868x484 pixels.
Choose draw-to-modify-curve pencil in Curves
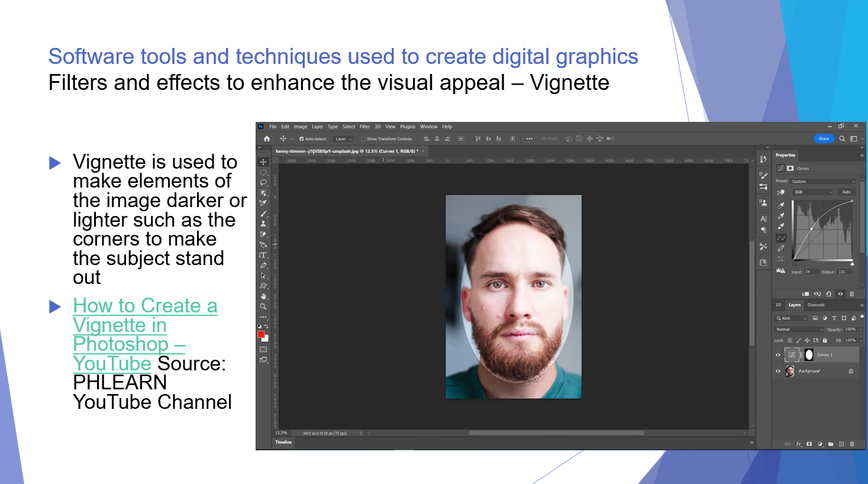(x=781, y=249)
